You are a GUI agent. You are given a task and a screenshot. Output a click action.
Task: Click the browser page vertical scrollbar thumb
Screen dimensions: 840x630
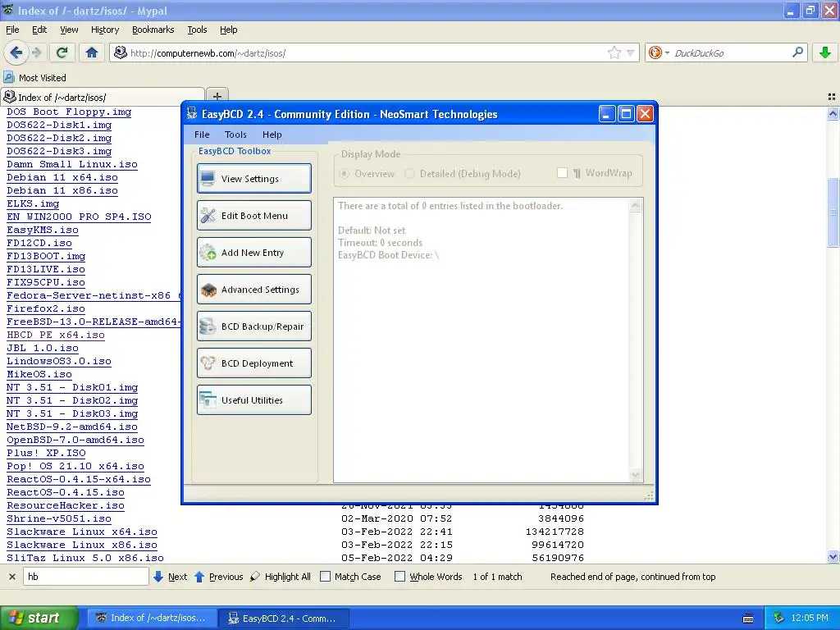(833, 212)
